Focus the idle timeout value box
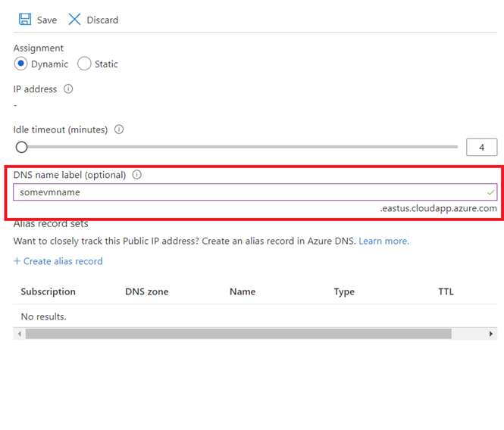Image resolution: width=504 pixels, height=430 pixels. [x=481, y=147]
